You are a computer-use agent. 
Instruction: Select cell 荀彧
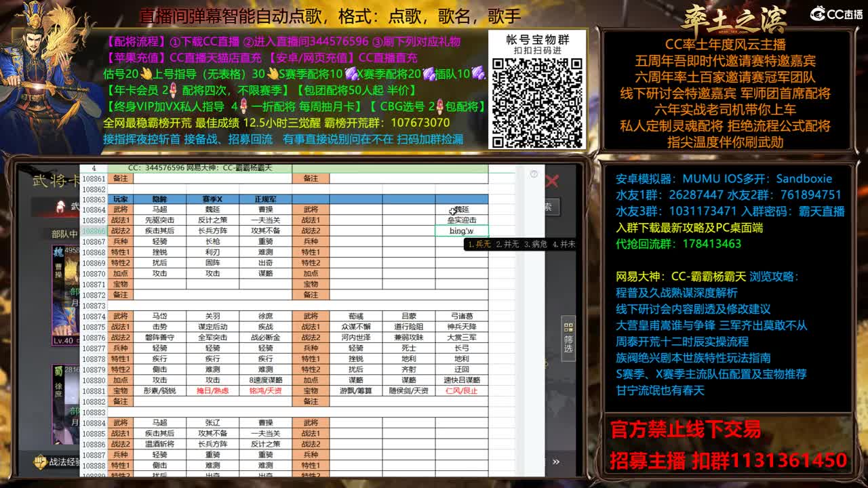pos(356,317)
